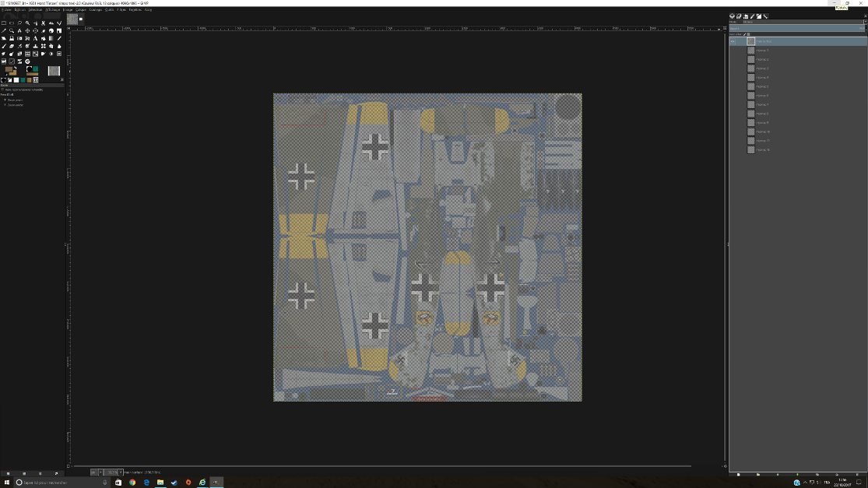The image size is (868, 488).
Task: Select the Color Picker tool
Action: (x=4, y=31)
